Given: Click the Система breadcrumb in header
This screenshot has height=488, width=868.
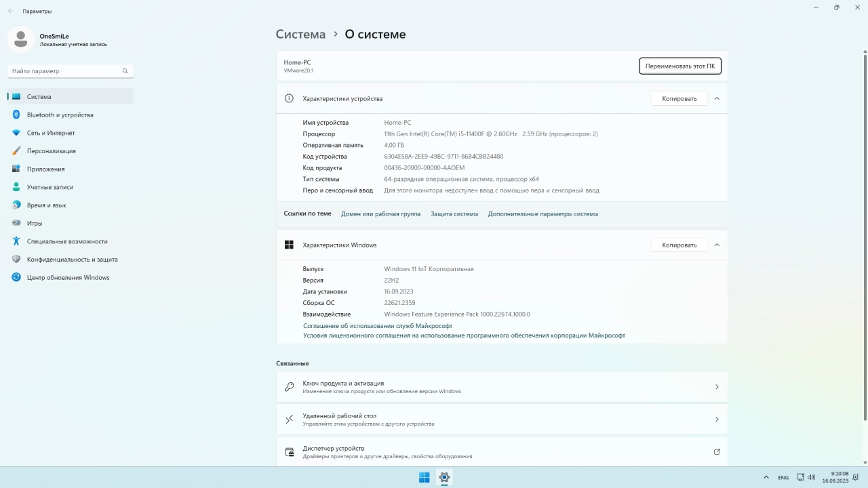Looking at the screenshot, I should (300, 34).
